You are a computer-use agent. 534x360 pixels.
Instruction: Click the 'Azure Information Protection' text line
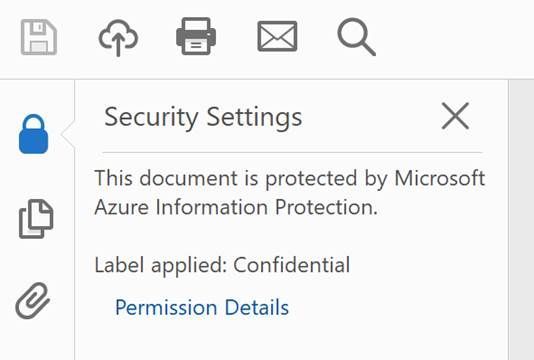tap(236, 207)
